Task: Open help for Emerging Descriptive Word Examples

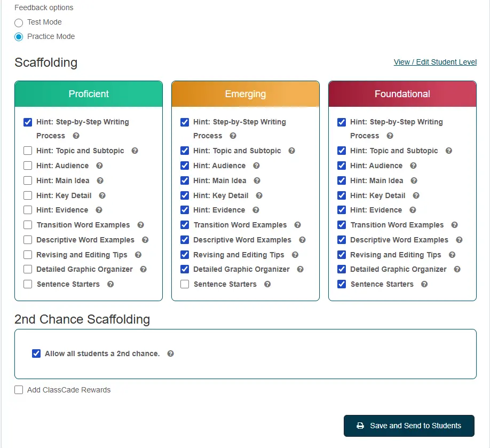Action: tap(302, 240)
